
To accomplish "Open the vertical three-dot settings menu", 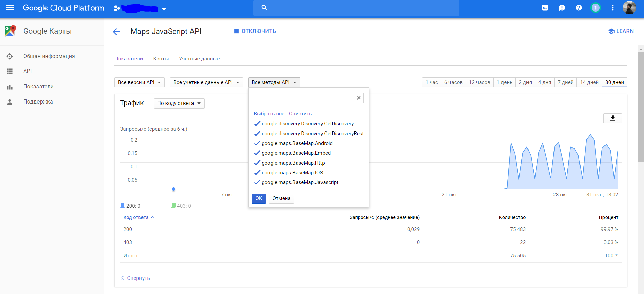I will pos(613,8).
